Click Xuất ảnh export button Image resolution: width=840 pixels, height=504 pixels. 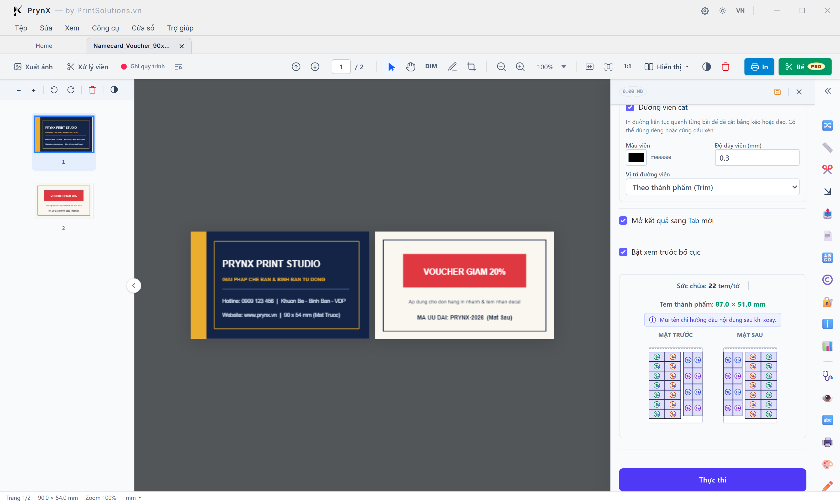33,67
